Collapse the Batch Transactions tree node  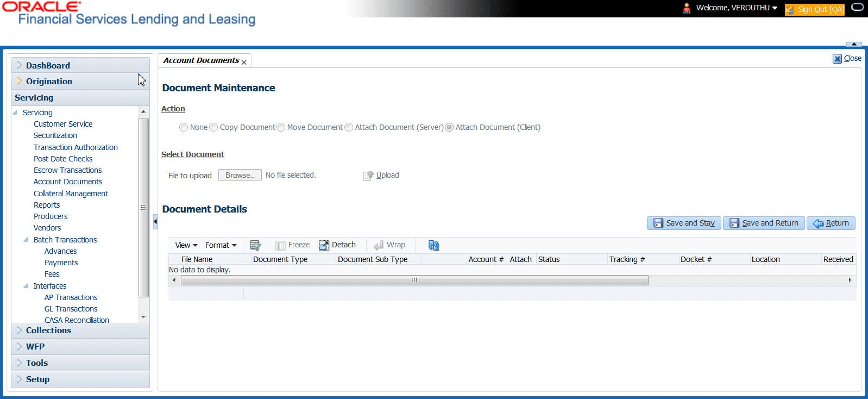point(26,240)
